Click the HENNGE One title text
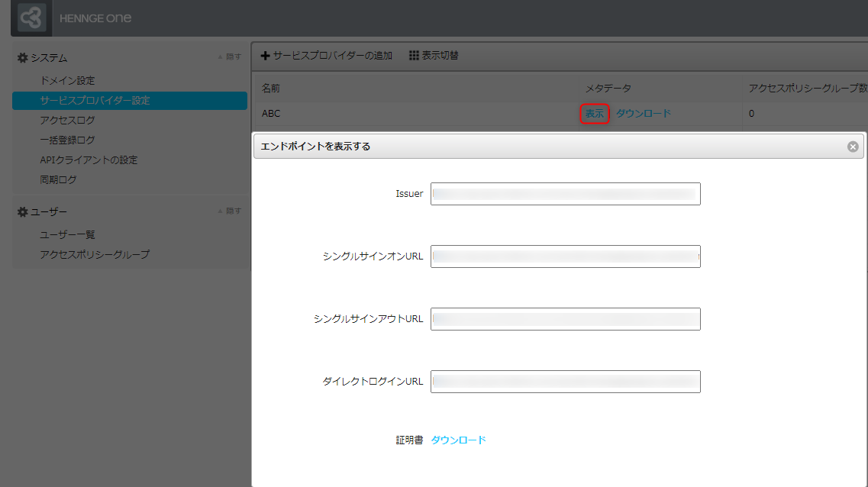868x487 pixels. coord(95,18)
